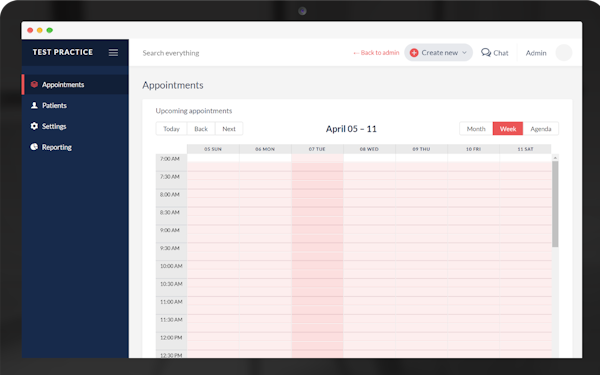Select the 05 SUN column header
Screen dimensions: 600x375
213,149
